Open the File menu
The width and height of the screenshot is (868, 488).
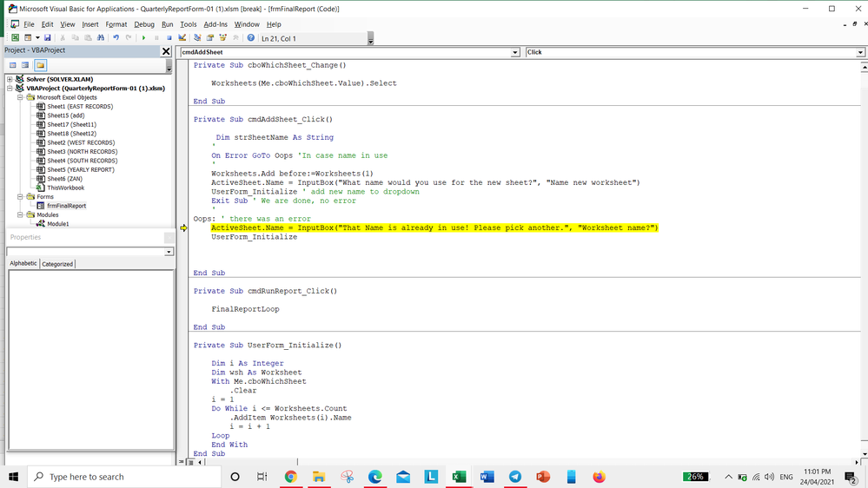[x=29, y=24]
